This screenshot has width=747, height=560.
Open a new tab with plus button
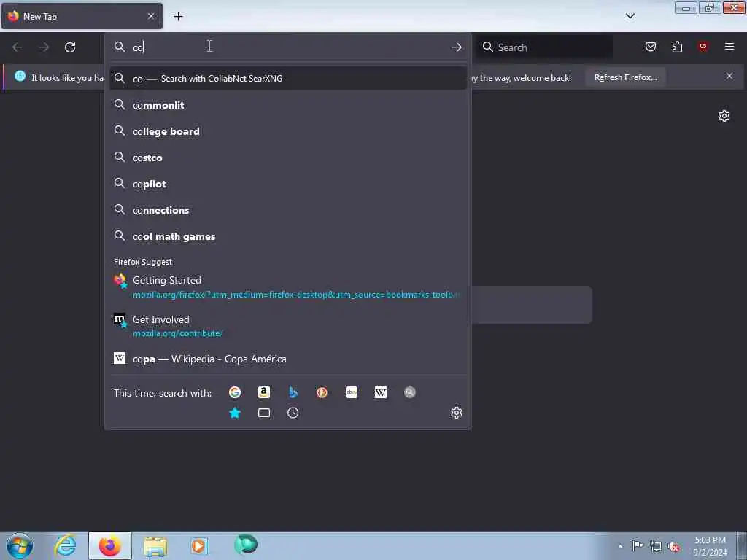[178, 16]
